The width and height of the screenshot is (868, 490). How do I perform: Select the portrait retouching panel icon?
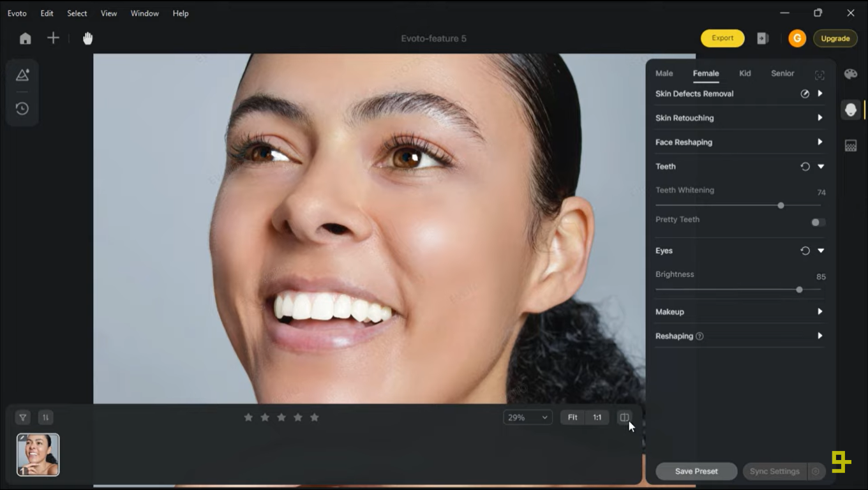(850, 109)
